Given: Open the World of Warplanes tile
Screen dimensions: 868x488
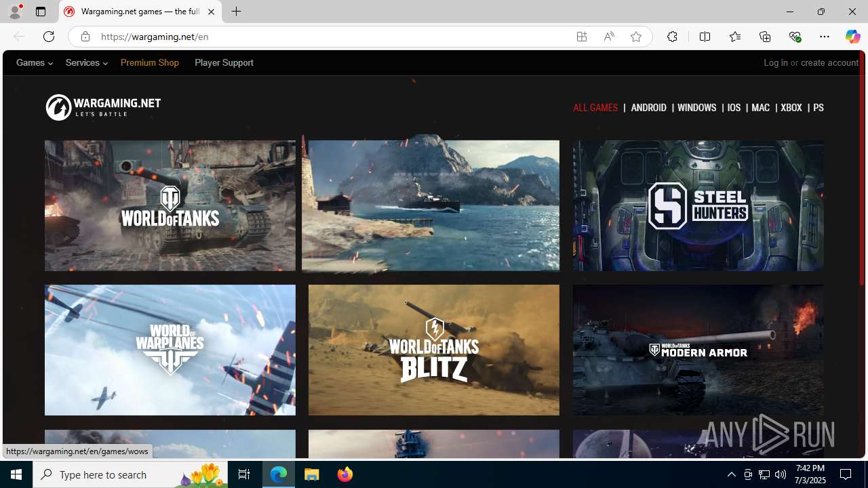Looking at the screenshot, I should pos(170,350).
